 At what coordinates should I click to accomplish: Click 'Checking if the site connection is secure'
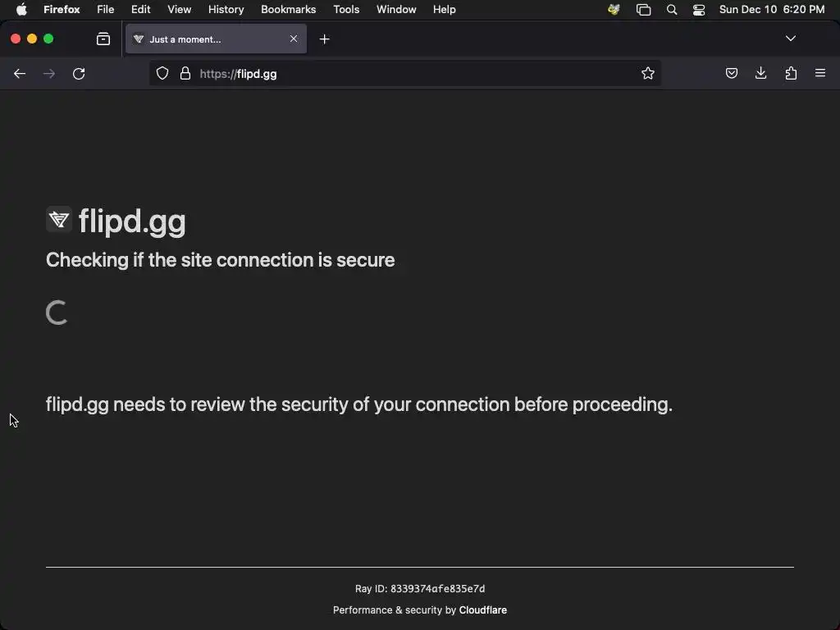tap(220, 260)
